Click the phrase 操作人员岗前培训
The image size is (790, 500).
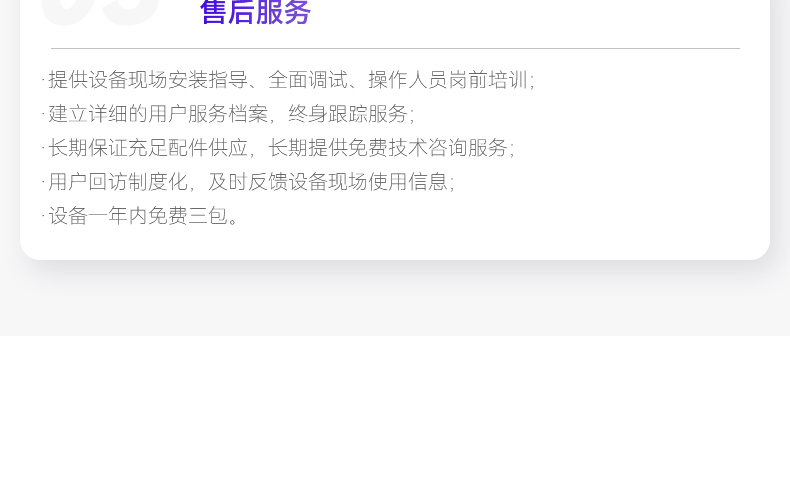448,80
